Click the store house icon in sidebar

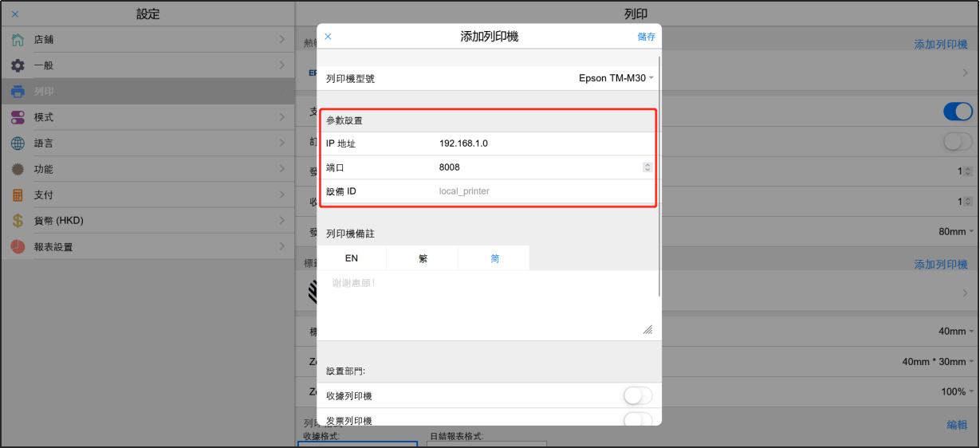pyautogui.click(x=18, y=40)
